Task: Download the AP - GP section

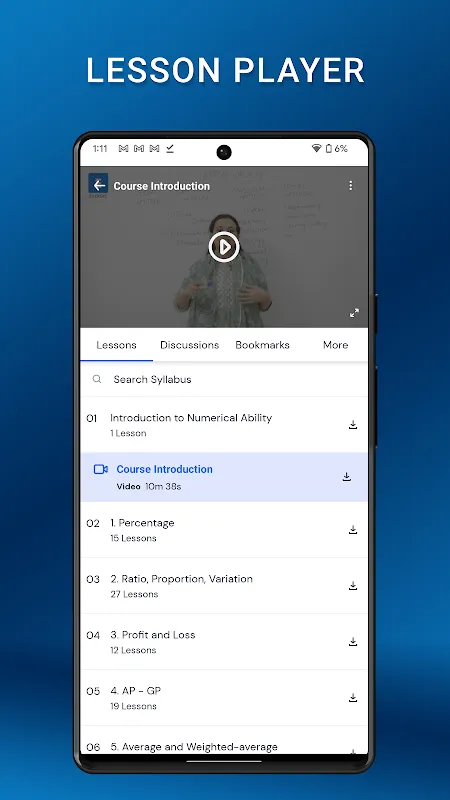Action: 353,698
